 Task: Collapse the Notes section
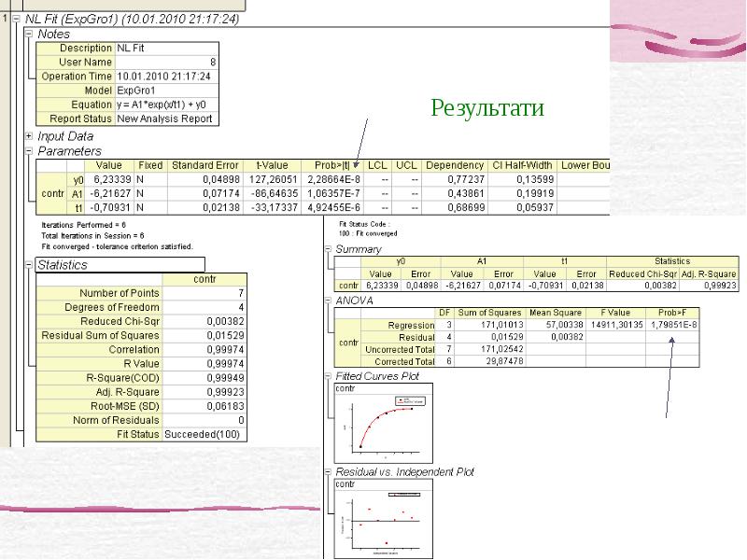tap(30, 34)
